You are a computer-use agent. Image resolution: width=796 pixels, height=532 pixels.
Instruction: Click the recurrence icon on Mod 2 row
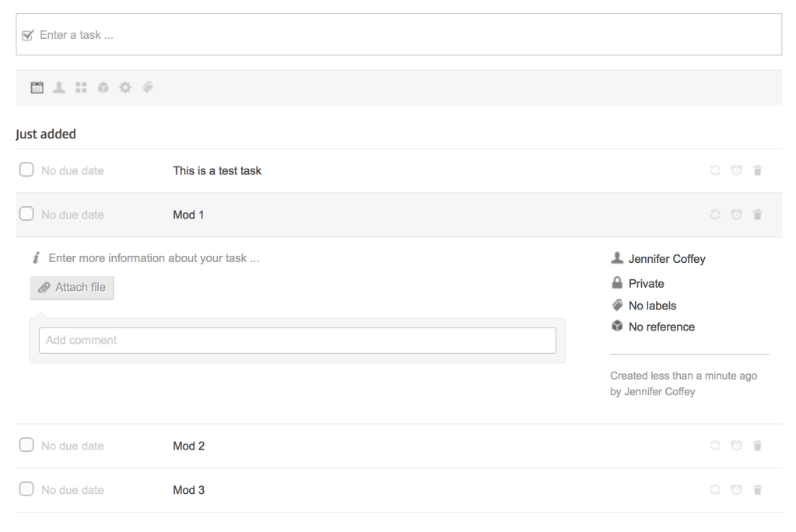point(714,446)
